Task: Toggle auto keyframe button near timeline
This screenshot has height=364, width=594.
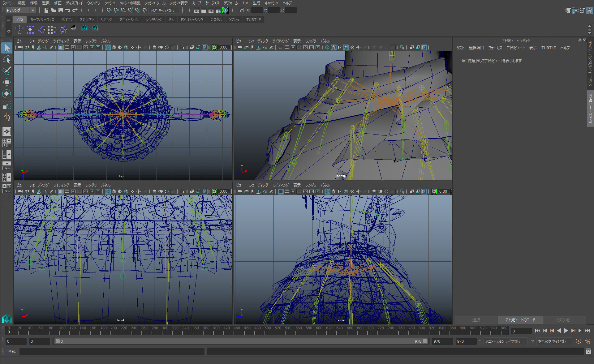Action: click(579, 341)
